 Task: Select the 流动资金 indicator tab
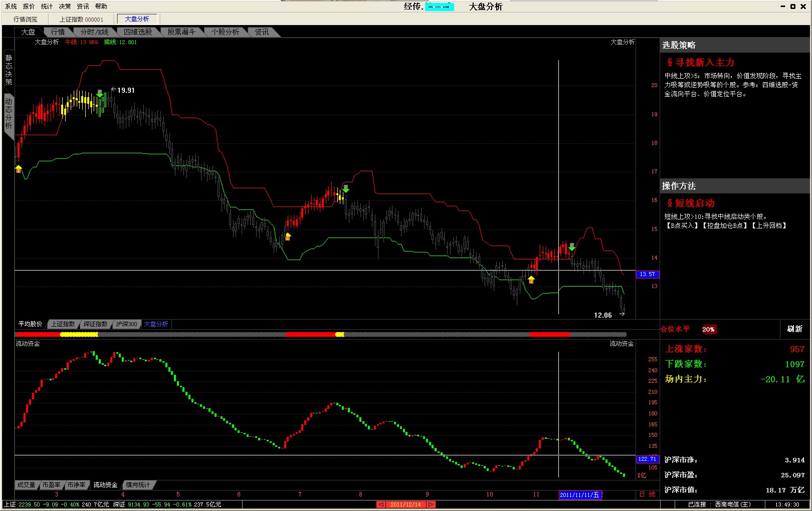click(x=105, y=485)
